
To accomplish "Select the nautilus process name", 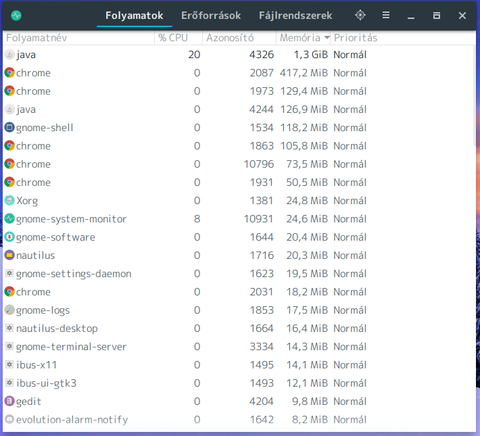I will pos(36,255).
